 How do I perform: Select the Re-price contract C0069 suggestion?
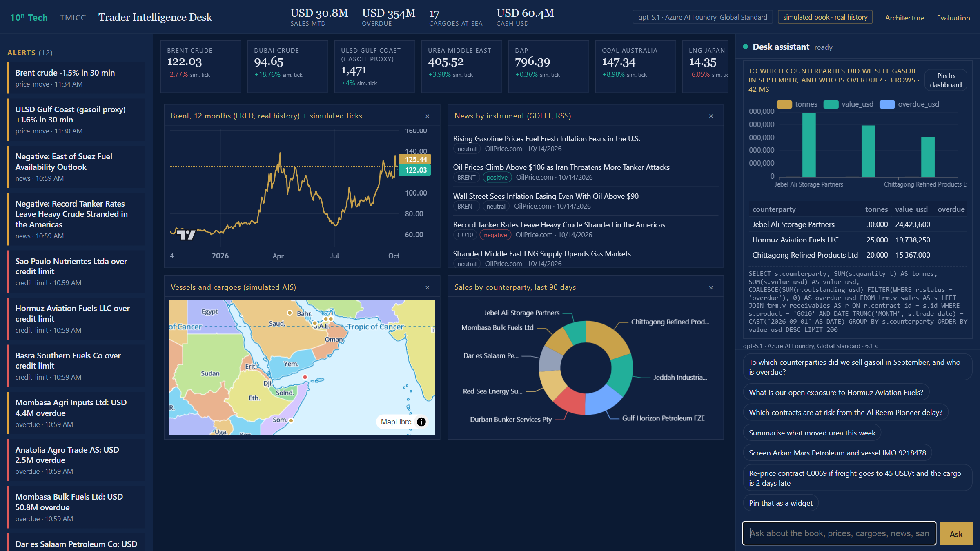(x=857, y=478)
